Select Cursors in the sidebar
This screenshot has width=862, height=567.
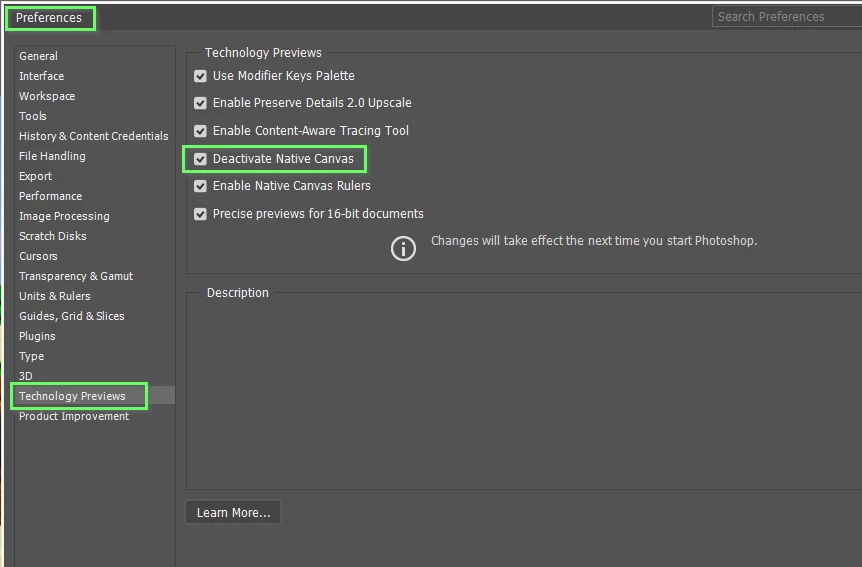(x=38, y=256)
